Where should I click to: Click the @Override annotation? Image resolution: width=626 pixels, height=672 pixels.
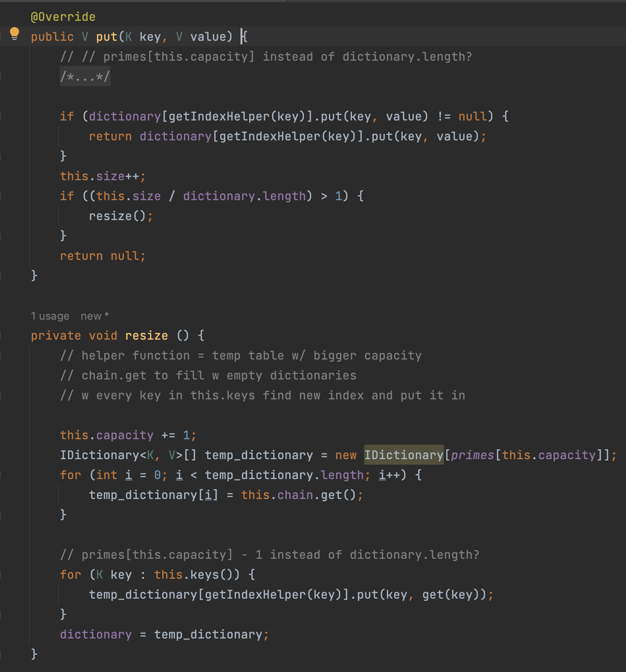click(x=63, y=17)
